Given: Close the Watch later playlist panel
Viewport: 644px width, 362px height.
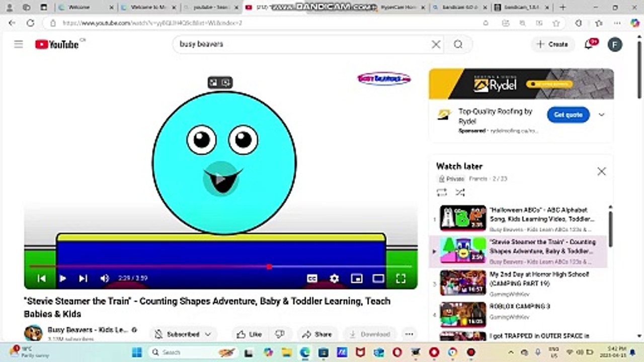Looking at the screenshot, I should click(x=601, y=171).
